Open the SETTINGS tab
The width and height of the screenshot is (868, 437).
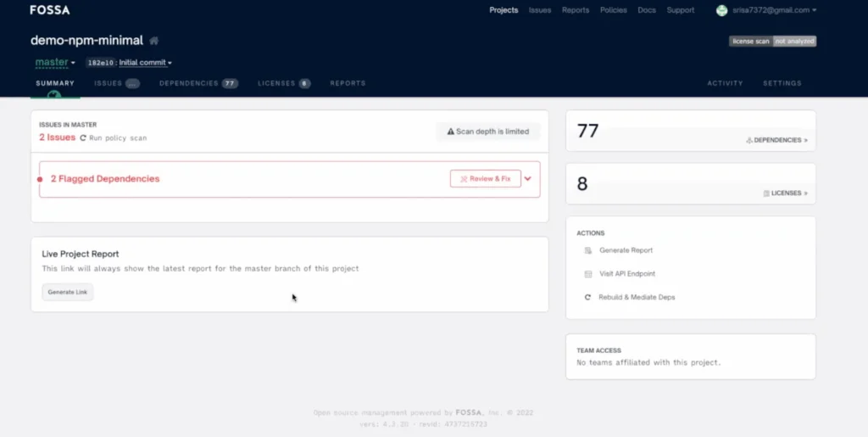[782, 84]
